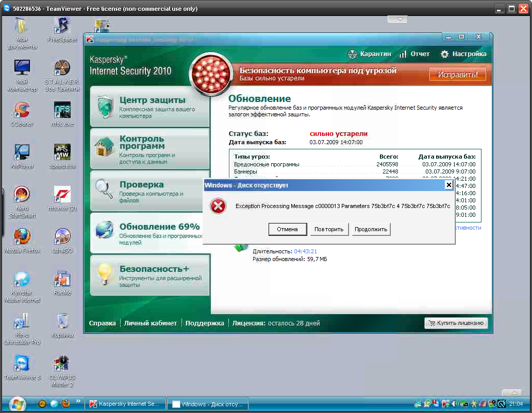532x413 pixels.
Task: Open Справка help link
Action: pyautogui.click(x=102, y=323)
